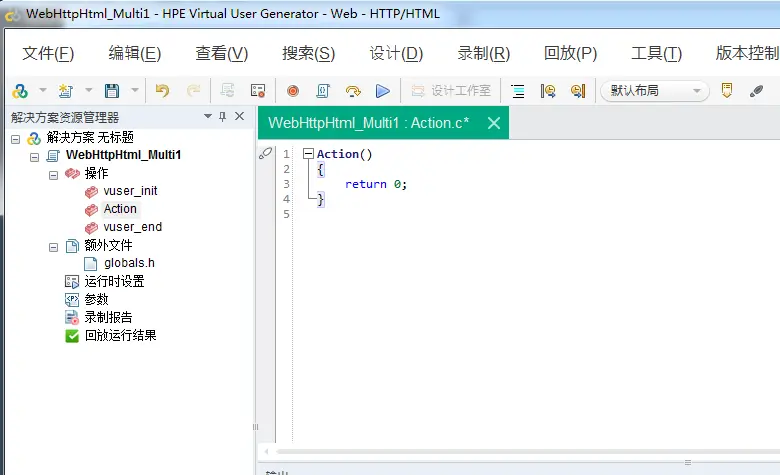The image size is (780, 475).
Task: Open the add-to-solution toolbar icon
Action: 20,91
